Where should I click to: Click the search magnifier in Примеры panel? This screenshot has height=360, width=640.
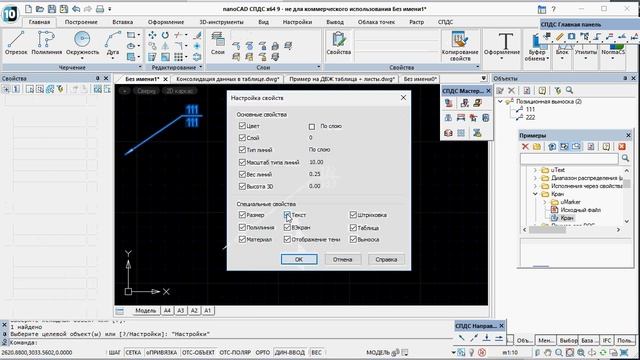coord(625,158)
